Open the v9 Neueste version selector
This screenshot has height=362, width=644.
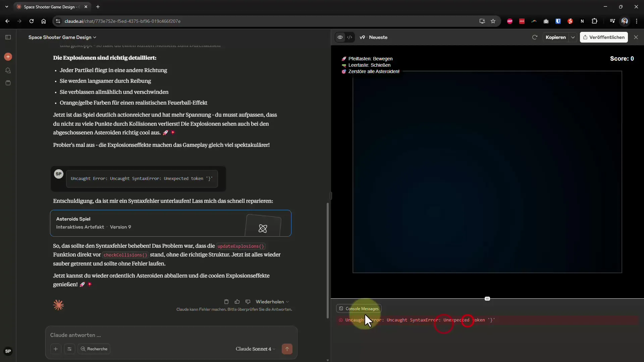pos(373,37)
